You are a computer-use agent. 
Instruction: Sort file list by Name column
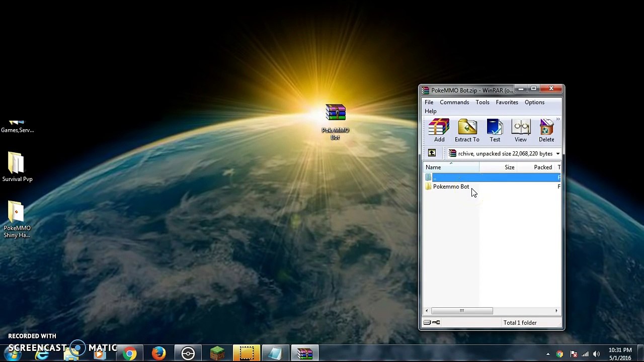(x=433, y=167)
